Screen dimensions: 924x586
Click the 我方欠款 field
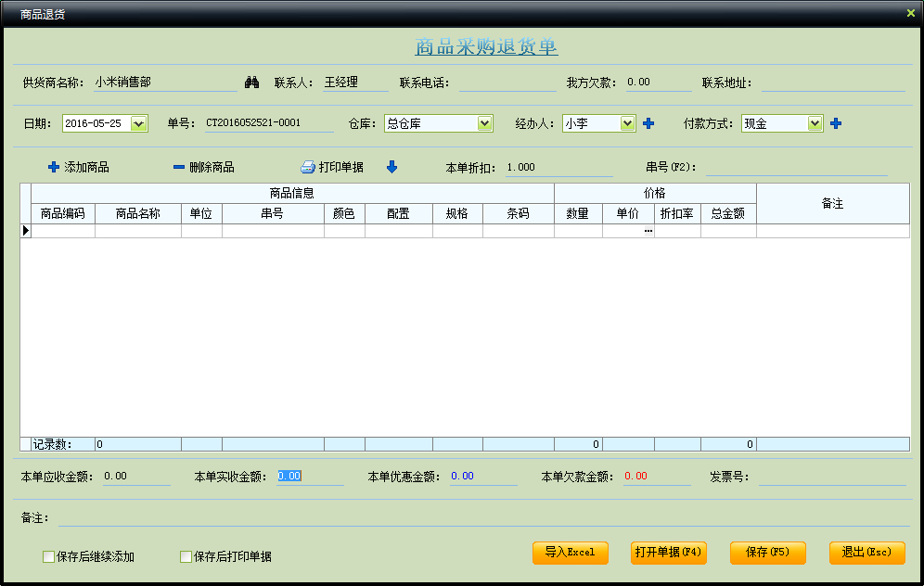[x=659, y=83]
